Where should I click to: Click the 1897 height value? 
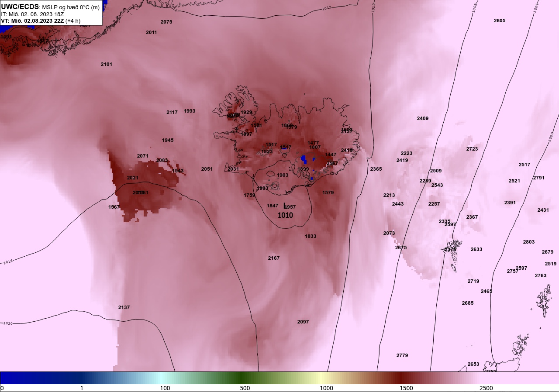[x=246, y=134]
